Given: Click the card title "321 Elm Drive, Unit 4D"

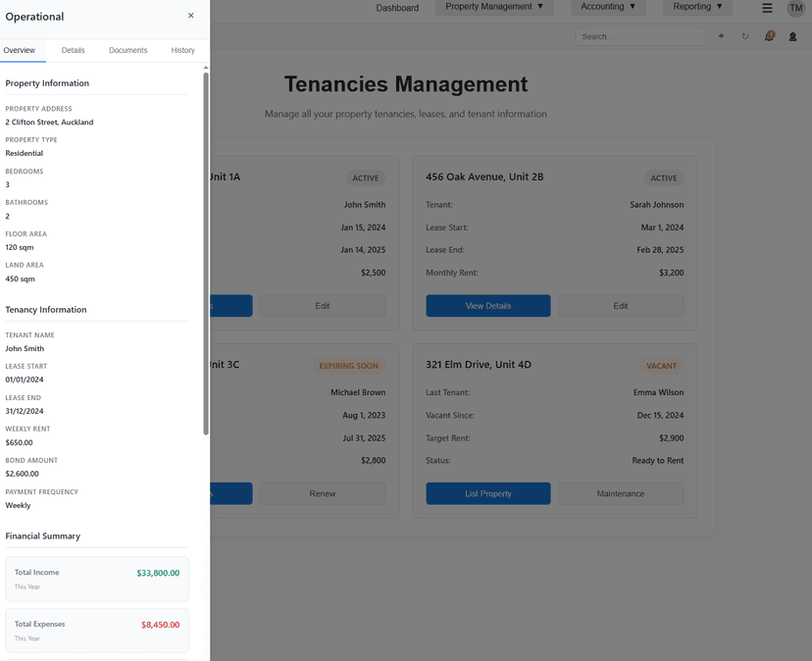Looking at the screenshot, I should [479, 365].
